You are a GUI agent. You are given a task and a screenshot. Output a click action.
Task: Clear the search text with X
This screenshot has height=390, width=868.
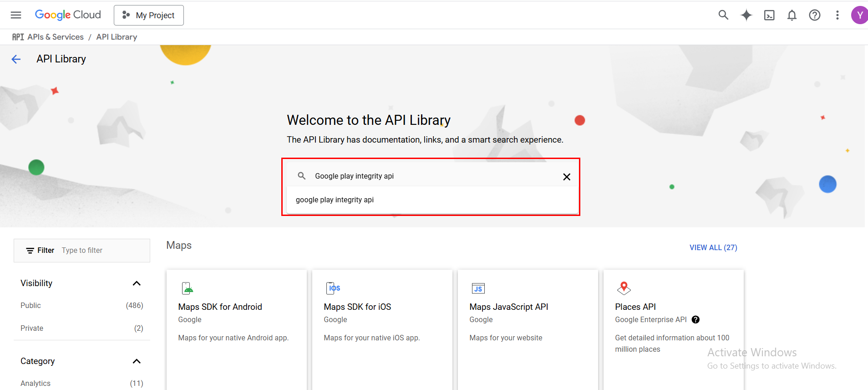tap(566, 177)
